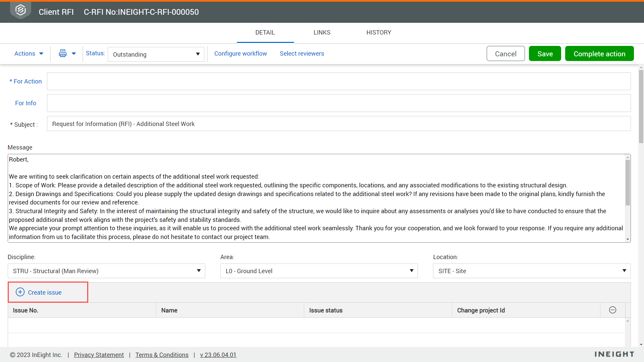Image resolution: width=644 pixels, height=362 pixels.
Task: Click the Select reviewers link
Action: pos(302,54)
